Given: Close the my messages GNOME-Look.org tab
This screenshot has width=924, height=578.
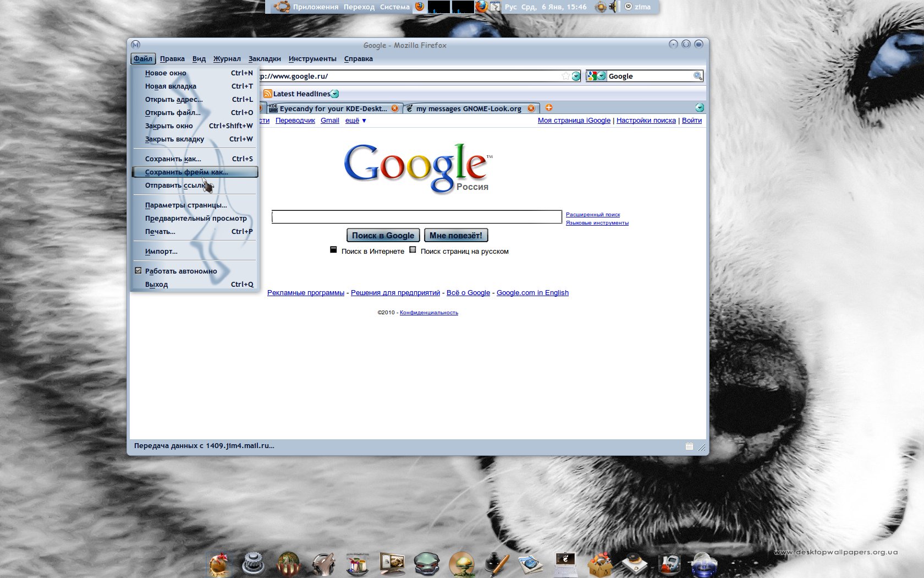Looking at the screenshot, I should click(x=531, y=108).
